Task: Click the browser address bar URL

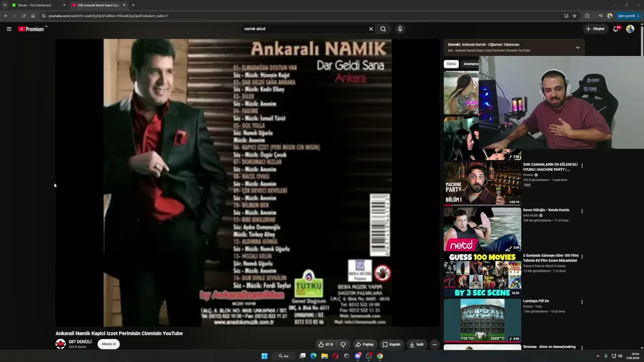Action: pyautogui.click(x=108, y=16)
